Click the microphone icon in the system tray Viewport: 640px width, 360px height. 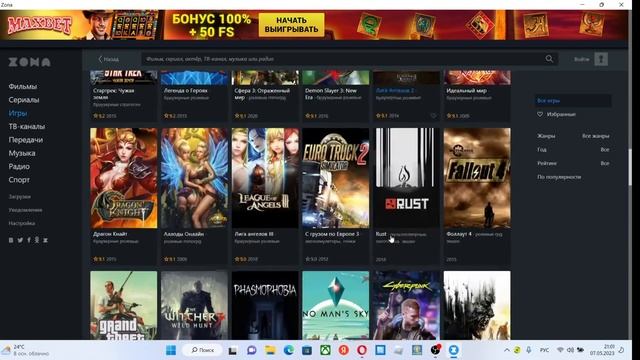[x=529, y=350]
